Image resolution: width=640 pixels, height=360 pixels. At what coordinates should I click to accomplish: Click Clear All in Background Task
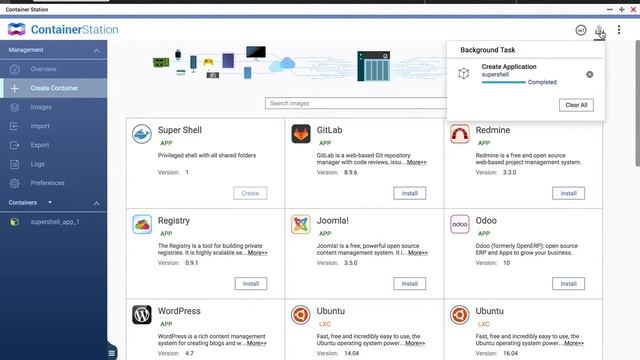[576, 105]
